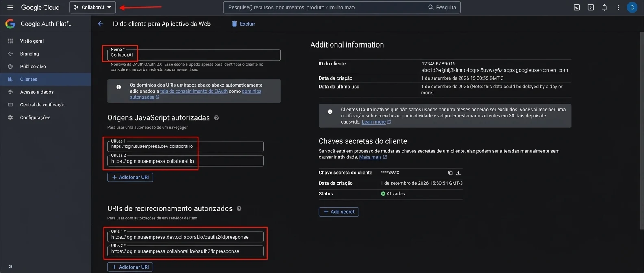The height and width of the screenshot is (273, 644).
Task: Click the Google Cloud logo text
Action: pyautogui.click(x=40, y=7)
